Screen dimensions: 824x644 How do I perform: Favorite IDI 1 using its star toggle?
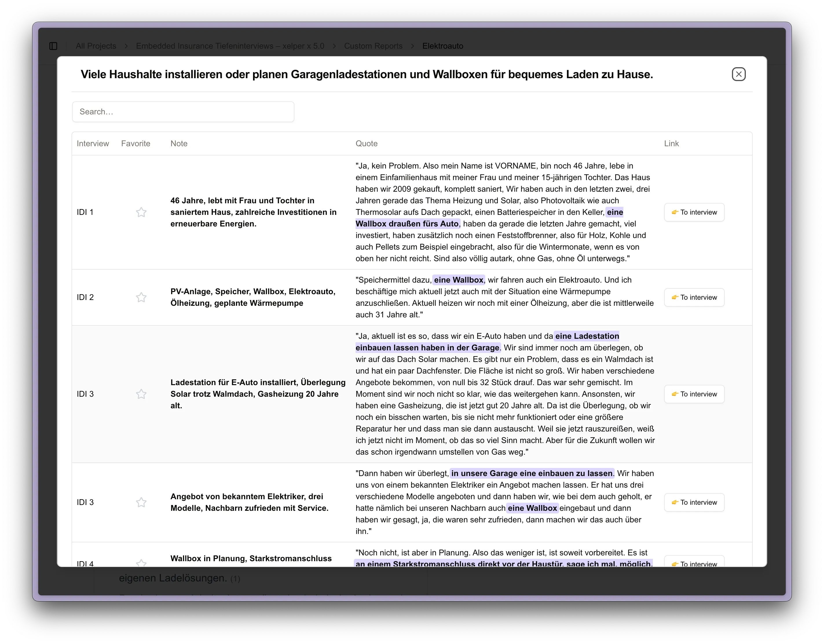141,212
